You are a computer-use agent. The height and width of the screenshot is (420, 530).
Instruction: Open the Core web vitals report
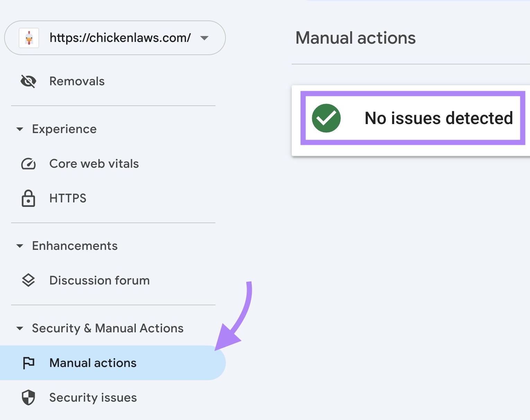(x=94, y=164)
